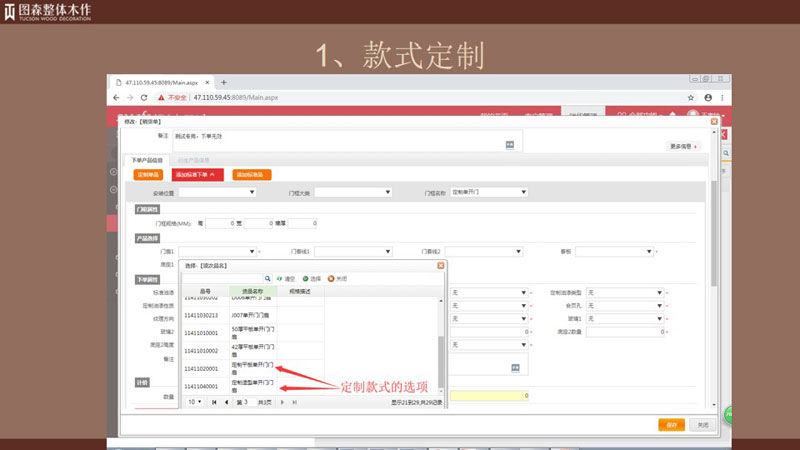Go to first page of the grid
The width and height of the screenshot is (800, 450).
click(x=214, y=402)
